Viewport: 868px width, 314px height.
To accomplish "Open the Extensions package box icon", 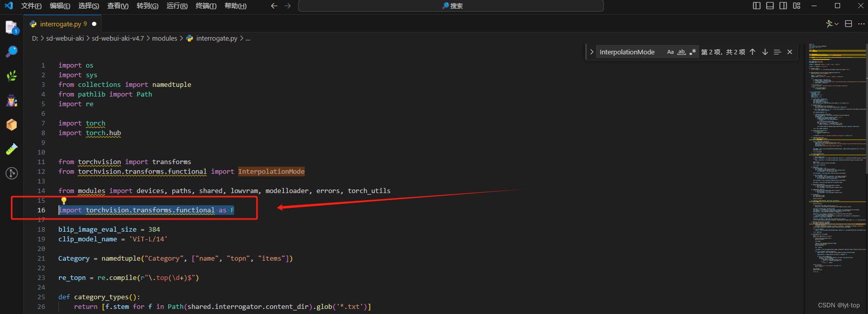I will click(x=11, y=124).
